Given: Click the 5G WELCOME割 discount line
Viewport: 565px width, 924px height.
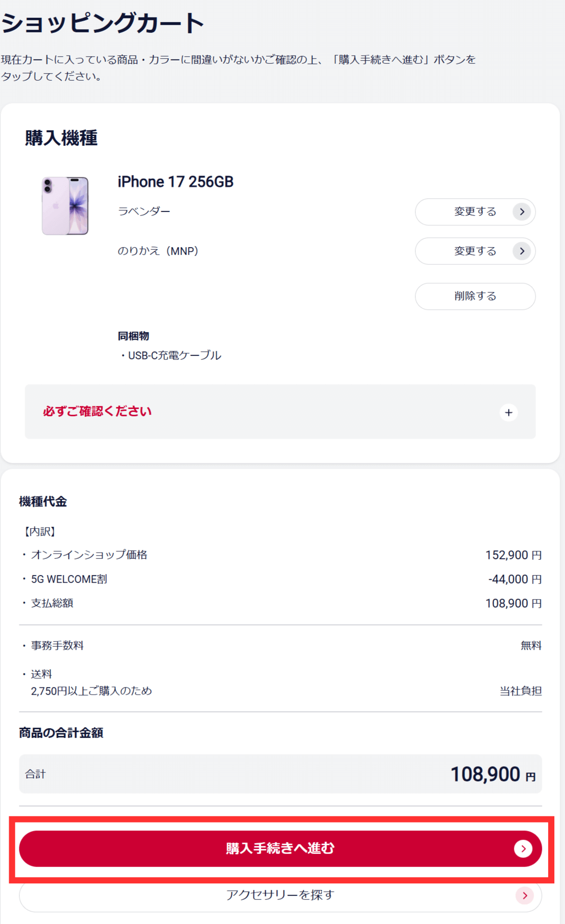Looking at the screenshot, I should [x=69, y=579].
